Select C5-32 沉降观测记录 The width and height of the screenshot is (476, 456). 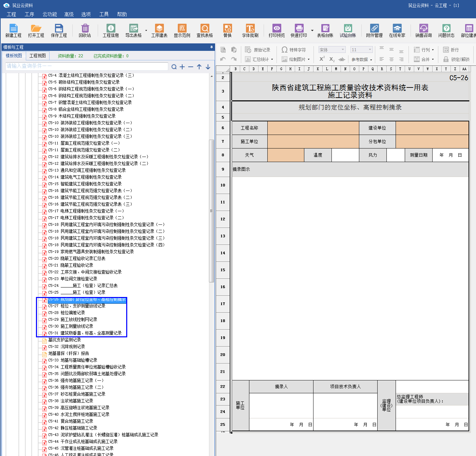(x=66, y=346)
